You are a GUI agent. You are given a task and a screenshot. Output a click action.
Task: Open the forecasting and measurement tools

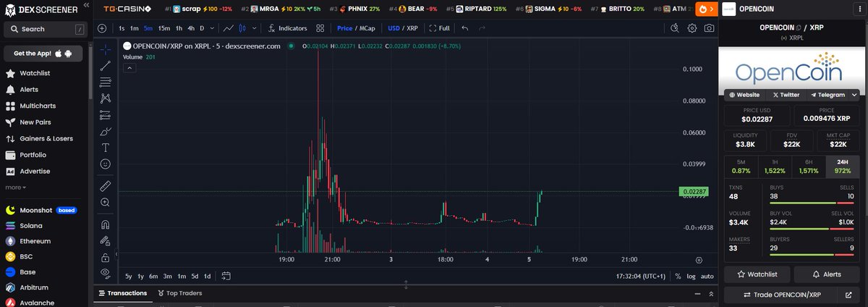(x=106, y=114)
